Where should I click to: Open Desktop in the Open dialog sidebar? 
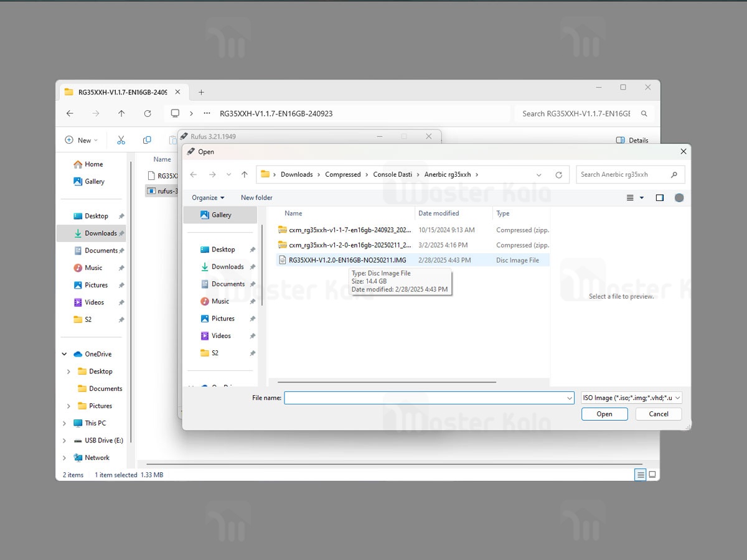223,250
